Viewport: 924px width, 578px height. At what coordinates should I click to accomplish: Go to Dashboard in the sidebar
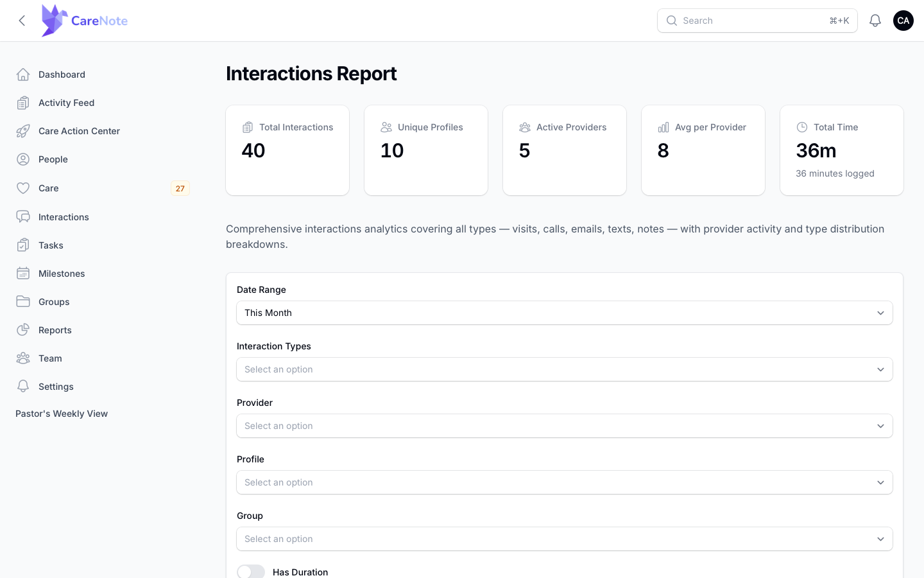coord(103,74)
